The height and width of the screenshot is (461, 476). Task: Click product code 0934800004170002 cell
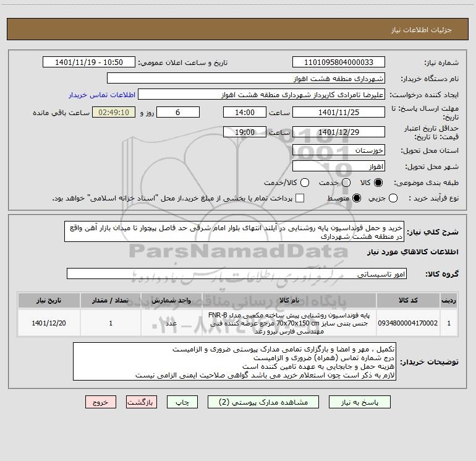pos(408,323)
